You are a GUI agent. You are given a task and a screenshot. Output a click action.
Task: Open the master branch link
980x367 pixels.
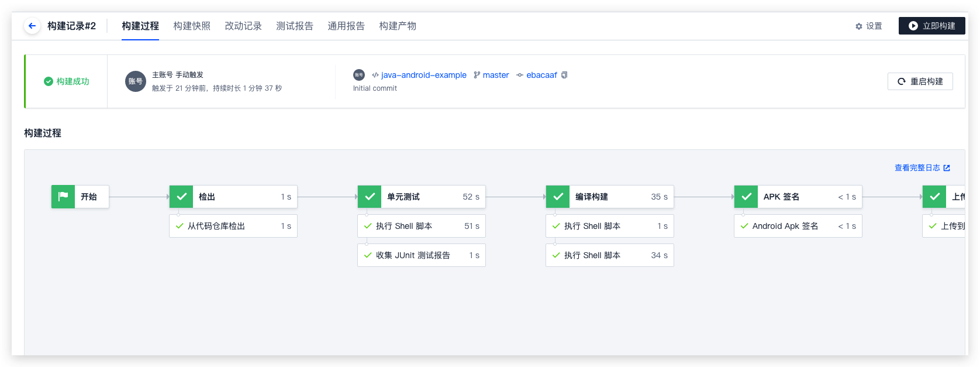point(496,75)
